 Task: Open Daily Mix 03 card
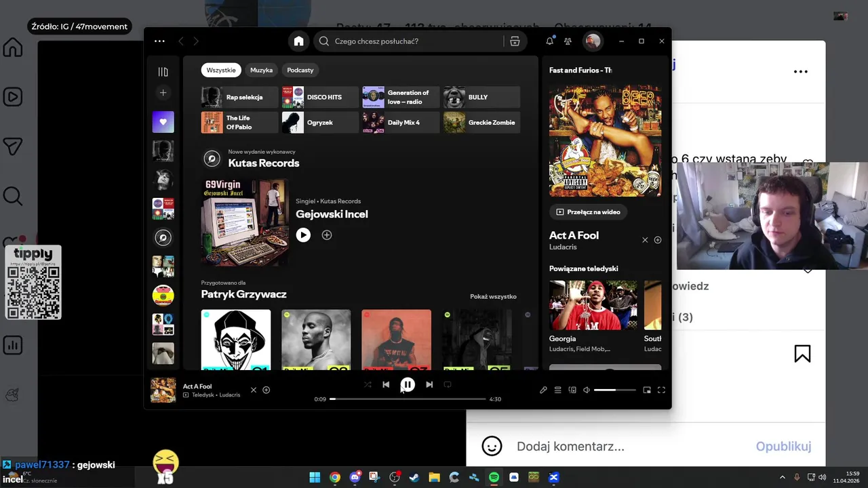coord(396,340)
